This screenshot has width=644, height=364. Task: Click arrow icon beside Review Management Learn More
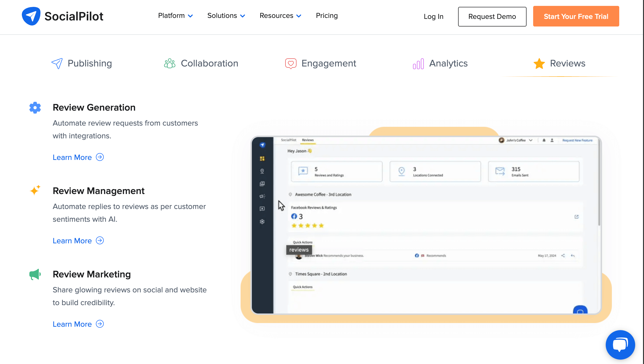click(100, 240)
